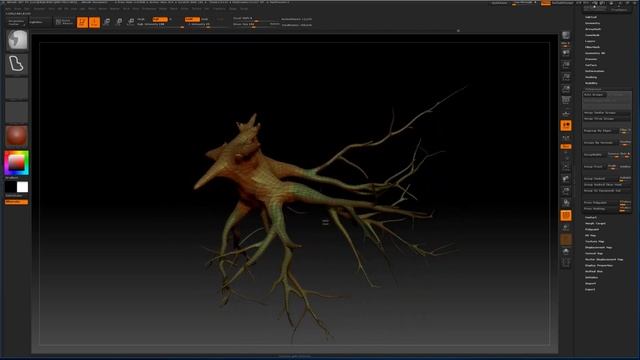Toggle Solo mode
This screenshot has height=360, width=640.
click(566, 251)
